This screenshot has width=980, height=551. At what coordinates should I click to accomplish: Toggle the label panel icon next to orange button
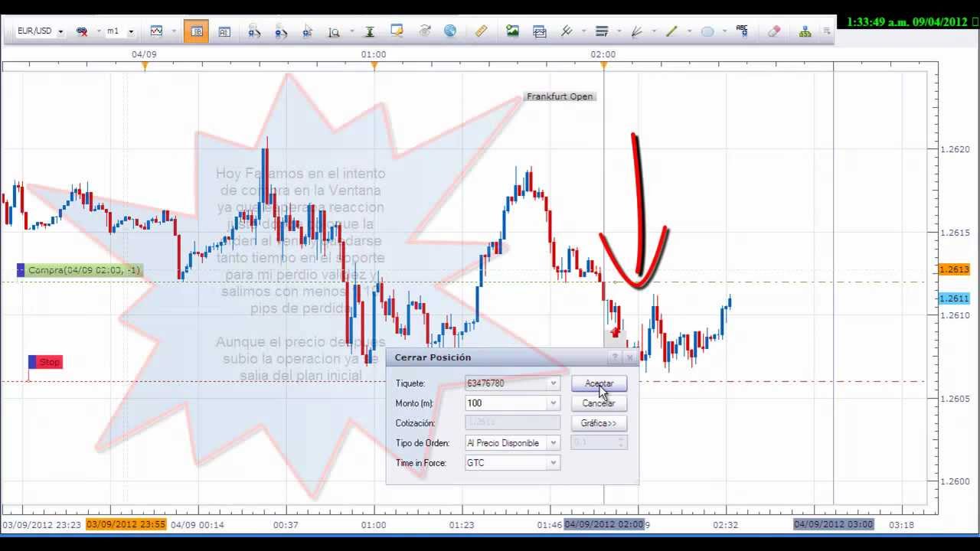(x=224, y=31)
